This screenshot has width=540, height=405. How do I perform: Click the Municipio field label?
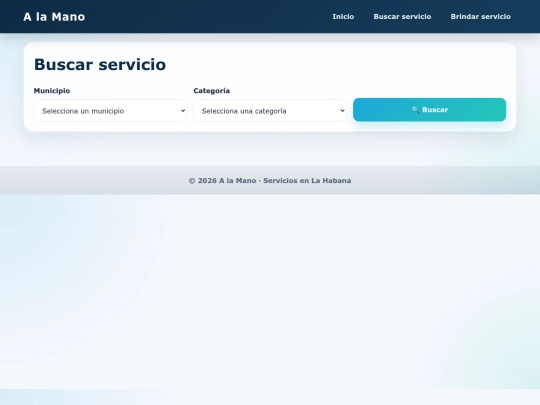pos(52,91)
